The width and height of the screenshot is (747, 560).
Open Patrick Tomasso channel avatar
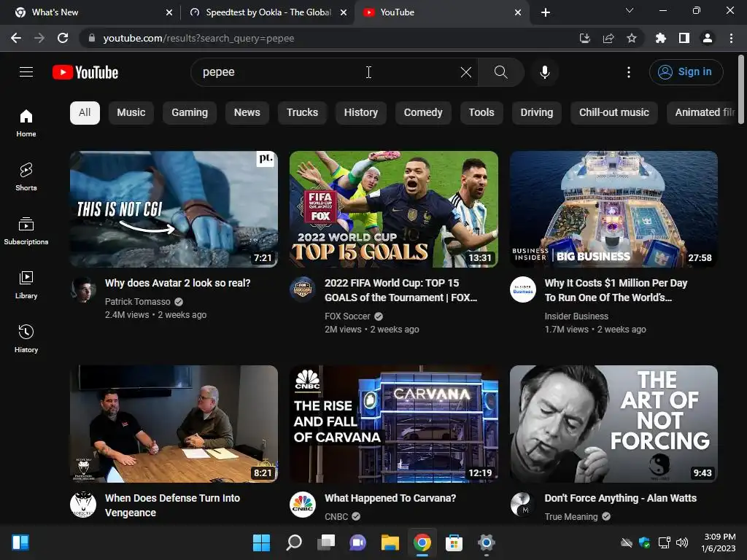[x=83, y=289]
